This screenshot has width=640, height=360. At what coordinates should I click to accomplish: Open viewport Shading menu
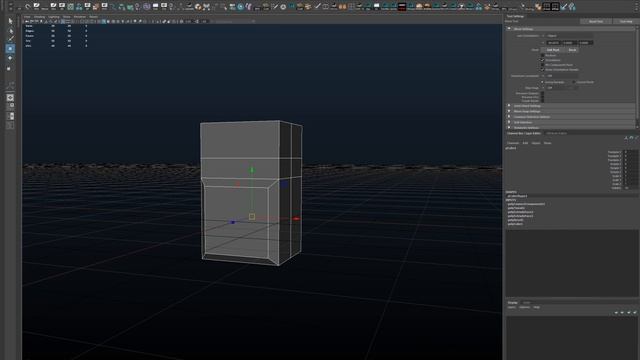[39, 17]
